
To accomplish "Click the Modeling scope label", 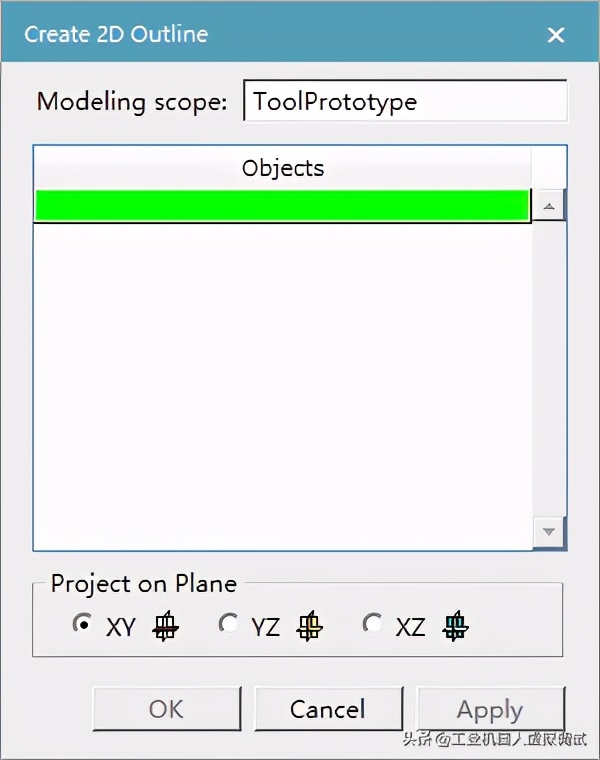I will [x=132, y=101].
